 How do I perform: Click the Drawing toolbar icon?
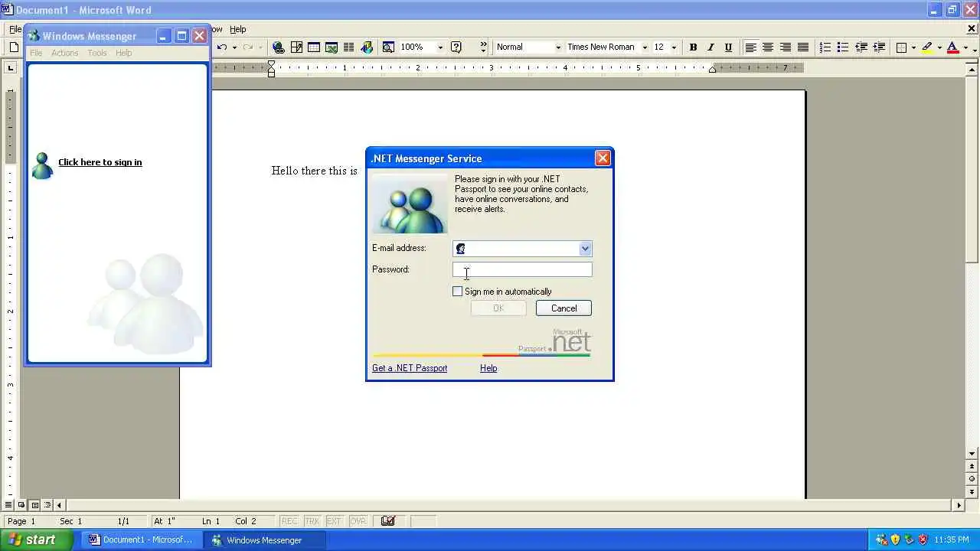click(367, 47)
